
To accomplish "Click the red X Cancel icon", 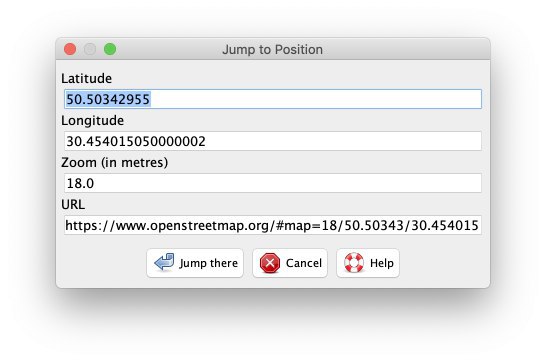I will coord(270,263).
